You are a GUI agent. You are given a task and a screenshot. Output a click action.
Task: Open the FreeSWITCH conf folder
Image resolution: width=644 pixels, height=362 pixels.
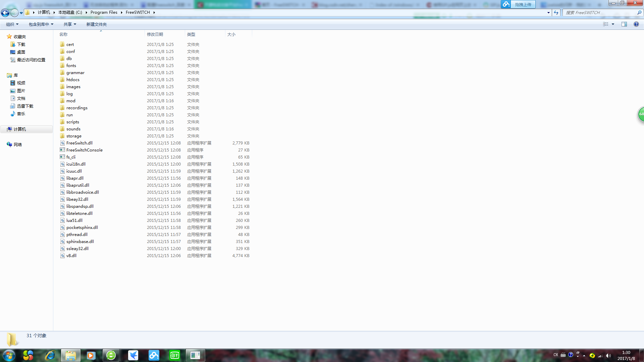[x=70, y=51]
